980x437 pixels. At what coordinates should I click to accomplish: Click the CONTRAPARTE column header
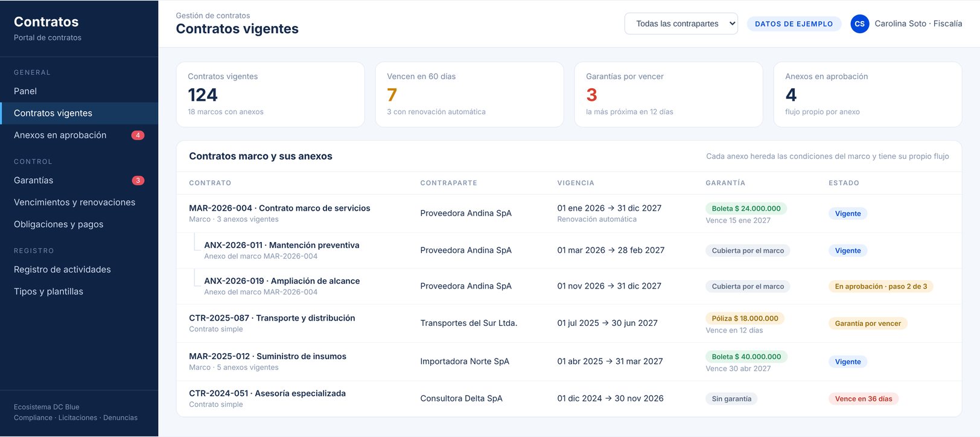pos(449,183)
